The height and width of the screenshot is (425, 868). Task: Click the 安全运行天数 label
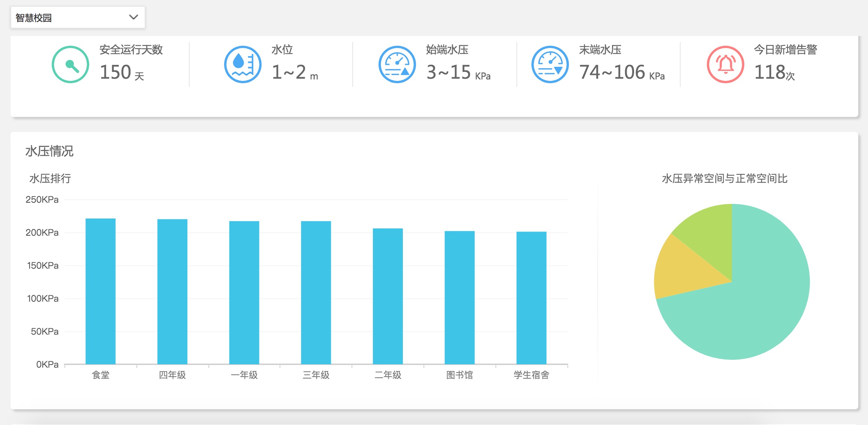click(131, 49)
